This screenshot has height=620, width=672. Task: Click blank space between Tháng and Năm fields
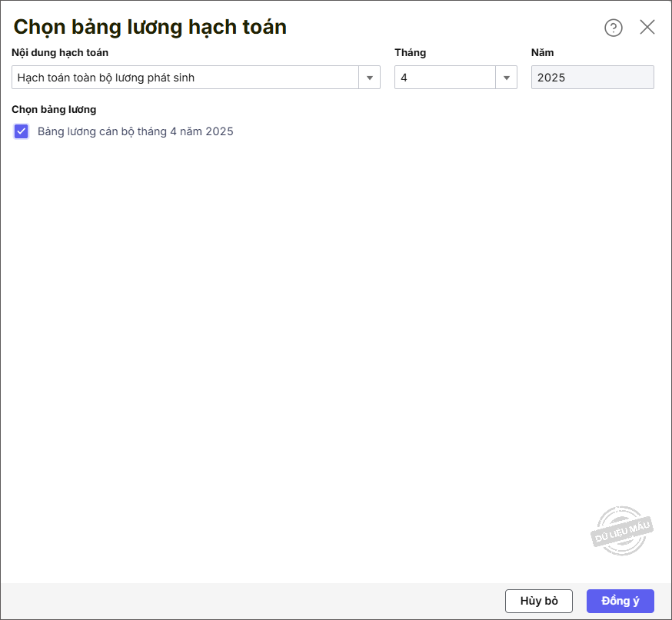click(524, 78)
